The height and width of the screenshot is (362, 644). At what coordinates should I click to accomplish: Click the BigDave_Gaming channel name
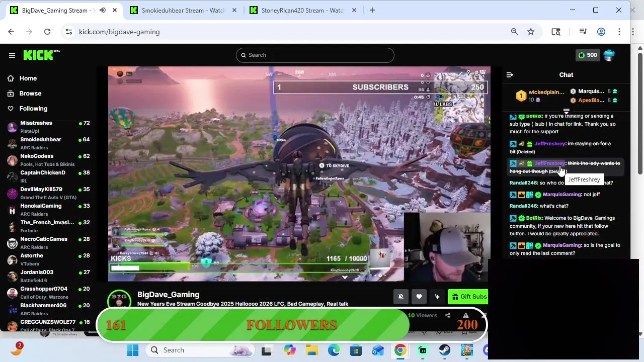(x=168, y=295)
